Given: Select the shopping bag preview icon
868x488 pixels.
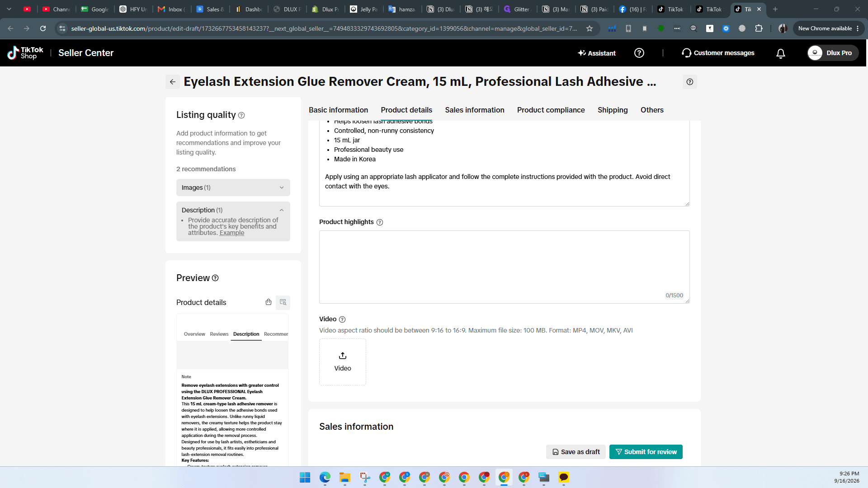Looking at the screenshot, I should click(x=269, y=302).
